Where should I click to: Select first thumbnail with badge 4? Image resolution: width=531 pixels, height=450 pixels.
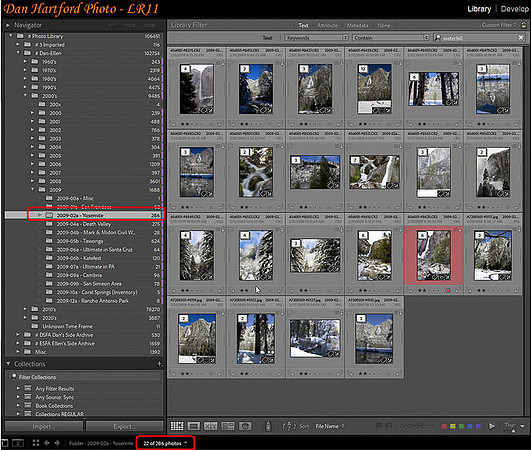coord(197,89)
